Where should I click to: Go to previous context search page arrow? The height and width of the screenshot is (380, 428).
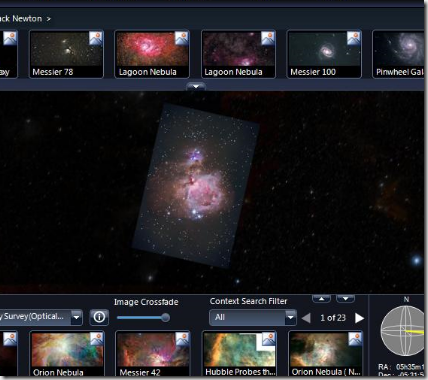306,318
